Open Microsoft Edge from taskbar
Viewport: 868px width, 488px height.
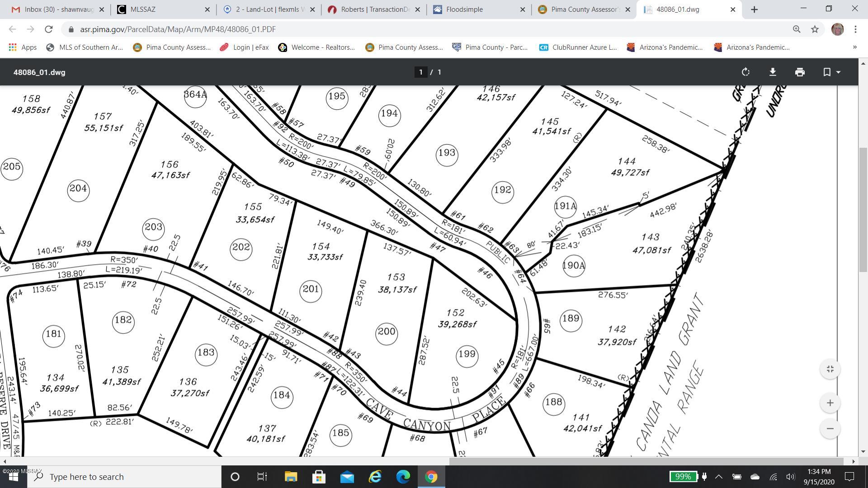click(x=403, y=477)
